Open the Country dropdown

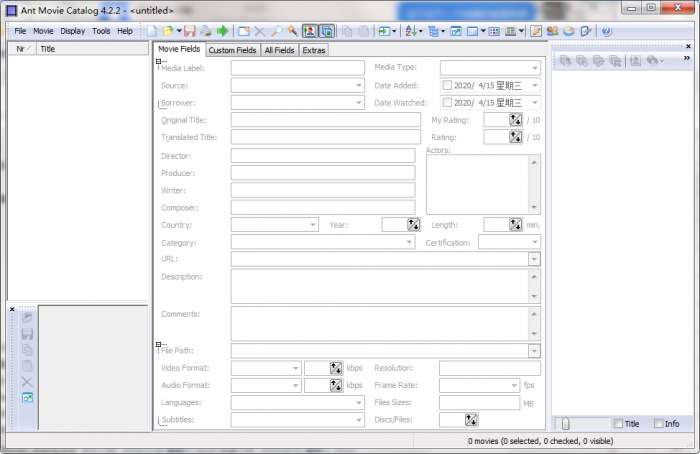312,225
